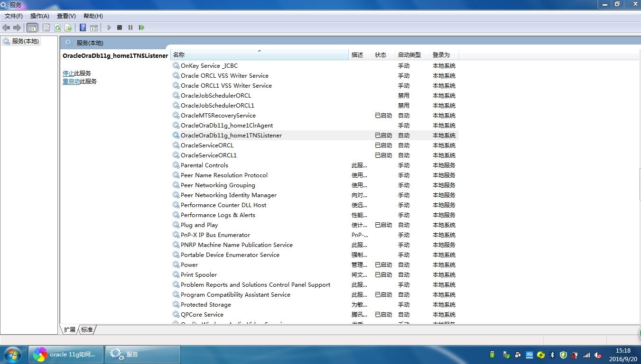Click the green shield security tray icon
The image size is (641, 364).
[564, 355]
